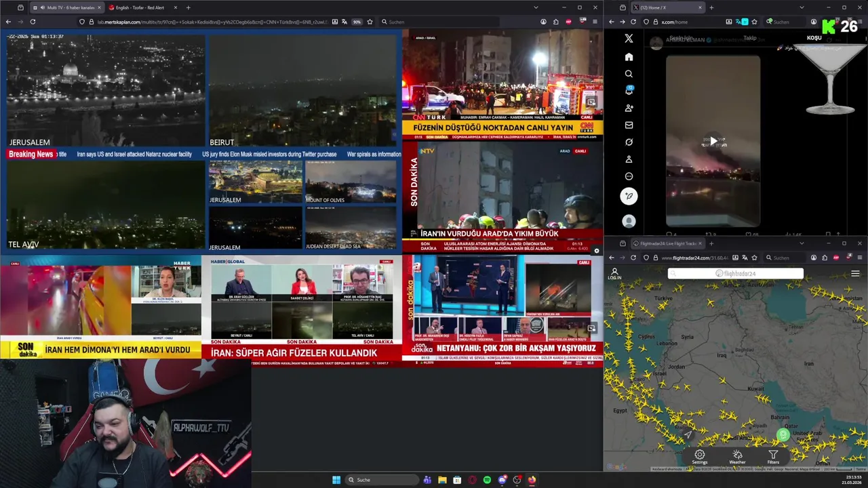Click JUDEAN DESERT DEAD SEA camera thumbnail
This screenshot has height=488, width=868.
tap(351, 228)
